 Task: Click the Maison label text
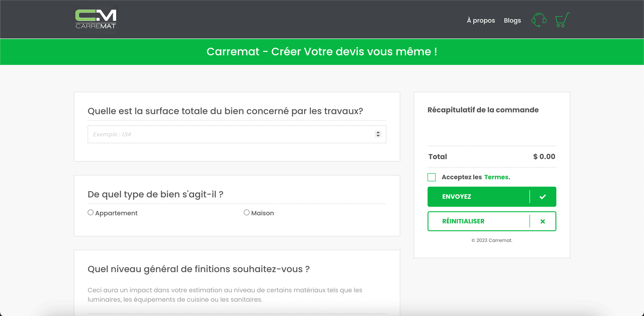(x=263, y=213)
